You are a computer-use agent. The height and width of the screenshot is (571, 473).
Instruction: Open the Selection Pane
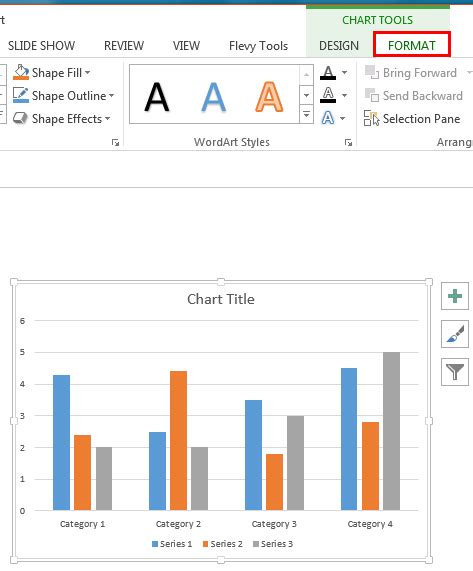point(412,119)
